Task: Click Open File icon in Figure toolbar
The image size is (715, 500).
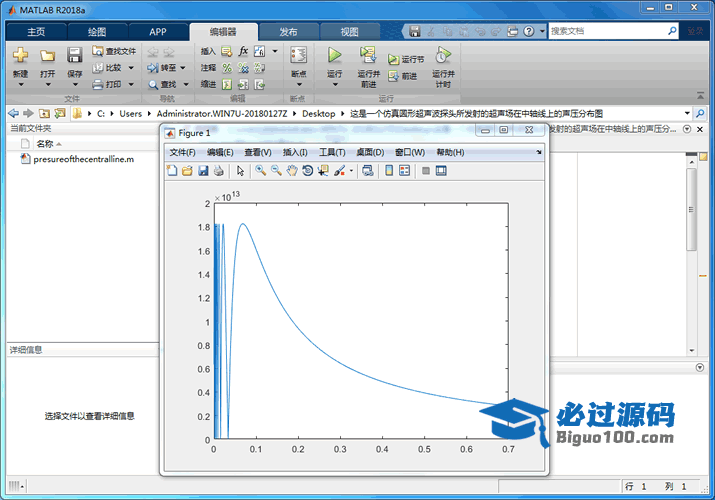Action: [187, 171]
